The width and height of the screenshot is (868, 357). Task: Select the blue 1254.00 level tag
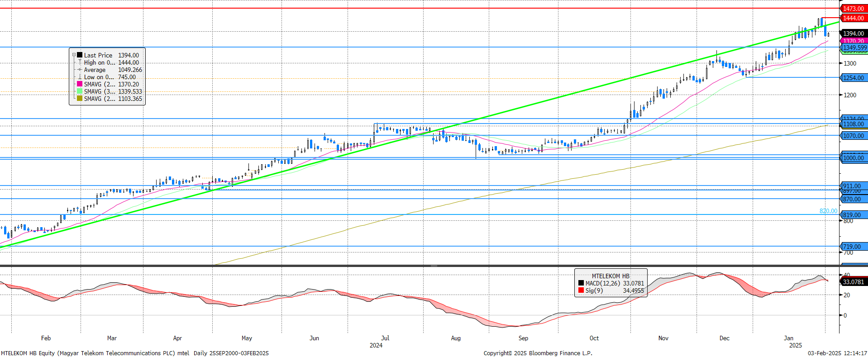[x=853, y=78]
